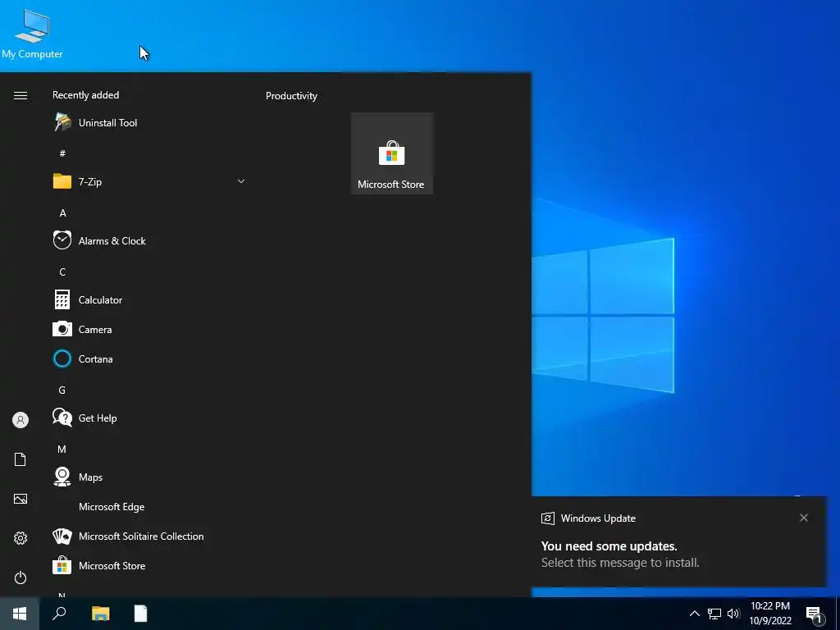This screenshot has height=630, width=840.
Task: Select the My Computer desktop icon
Action: (32, 34)
